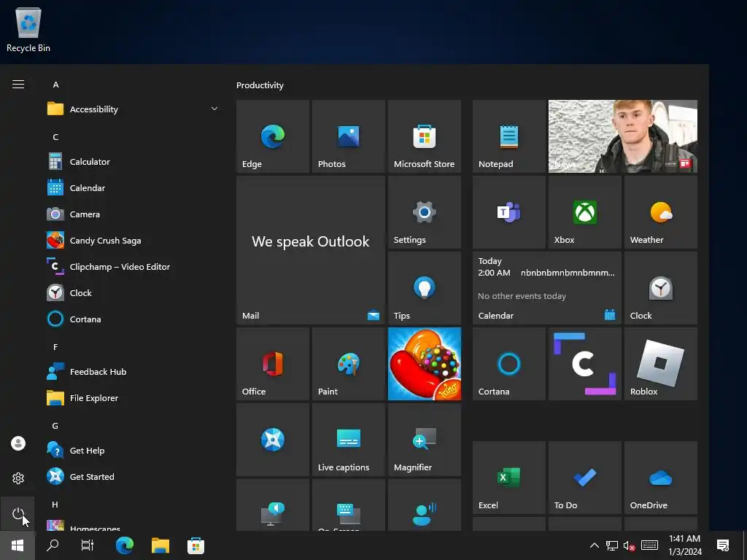
Task: Open the Get Started tile
Action: coord(273,440)
